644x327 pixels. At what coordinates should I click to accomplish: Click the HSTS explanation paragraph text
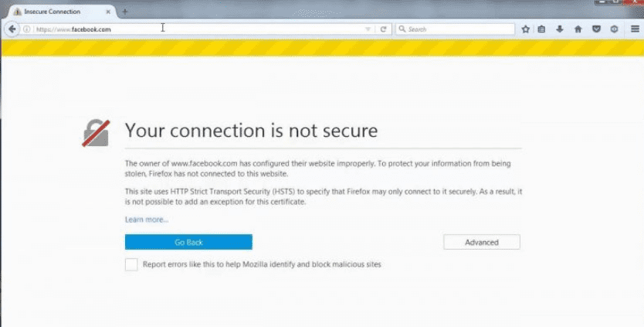(x=324, y=196)
